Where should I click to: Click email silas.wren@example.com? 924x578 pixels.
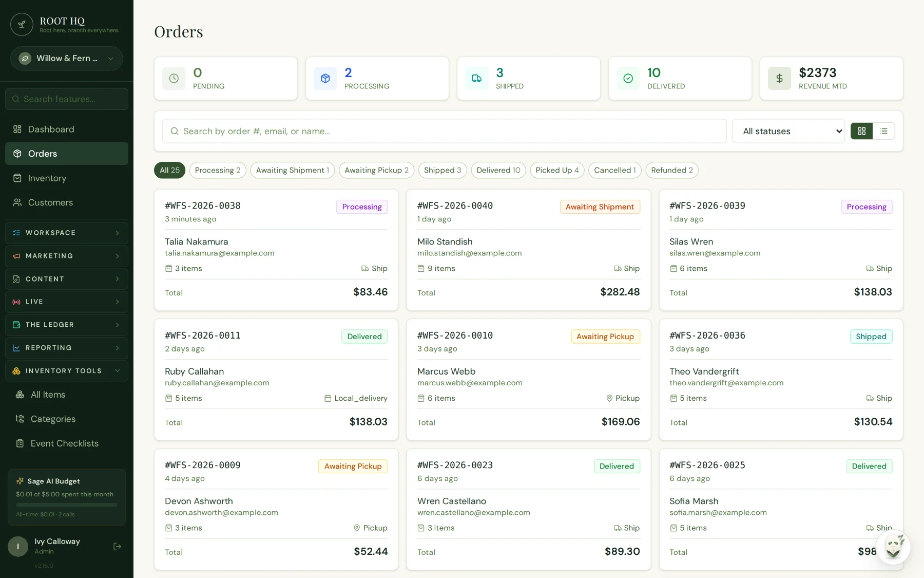tap(715, 253)
